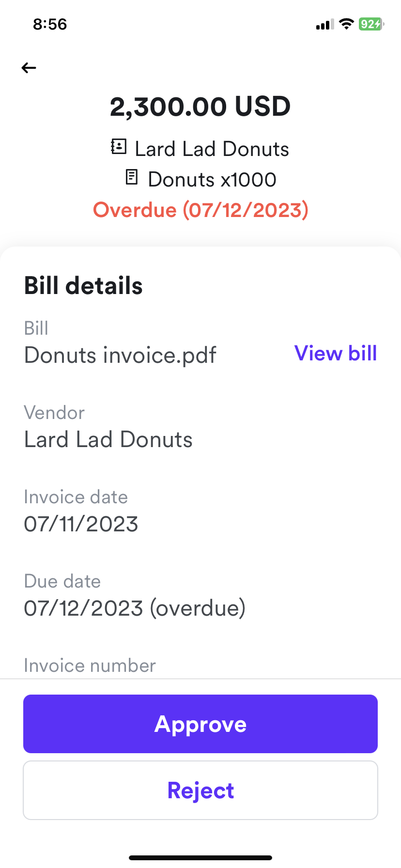Click the vendor contact icon beside Lard Lad Donuts
The height and width of the screenshot is (868, 401).
coord(119,146)
